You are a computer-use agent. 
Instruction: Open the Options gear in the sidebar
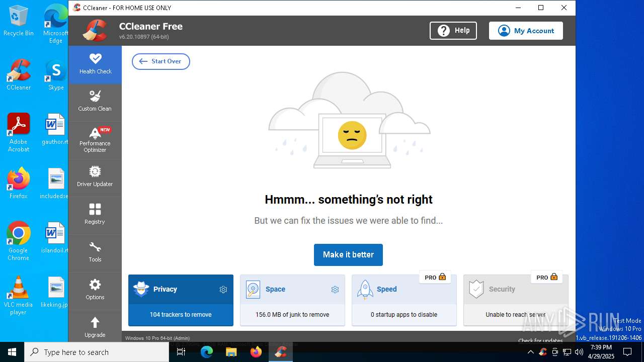click(x=95, y=285)
